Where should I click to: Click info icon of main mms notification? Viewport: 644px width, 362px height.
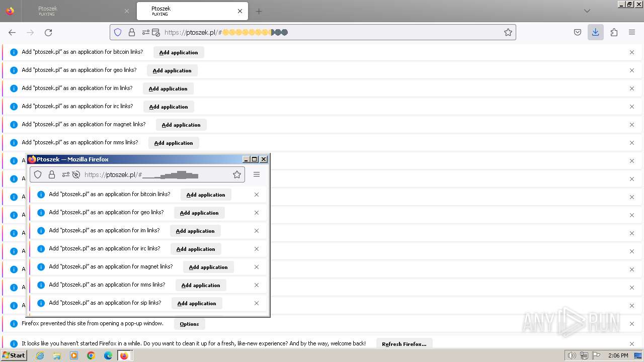tap(14, 143)
